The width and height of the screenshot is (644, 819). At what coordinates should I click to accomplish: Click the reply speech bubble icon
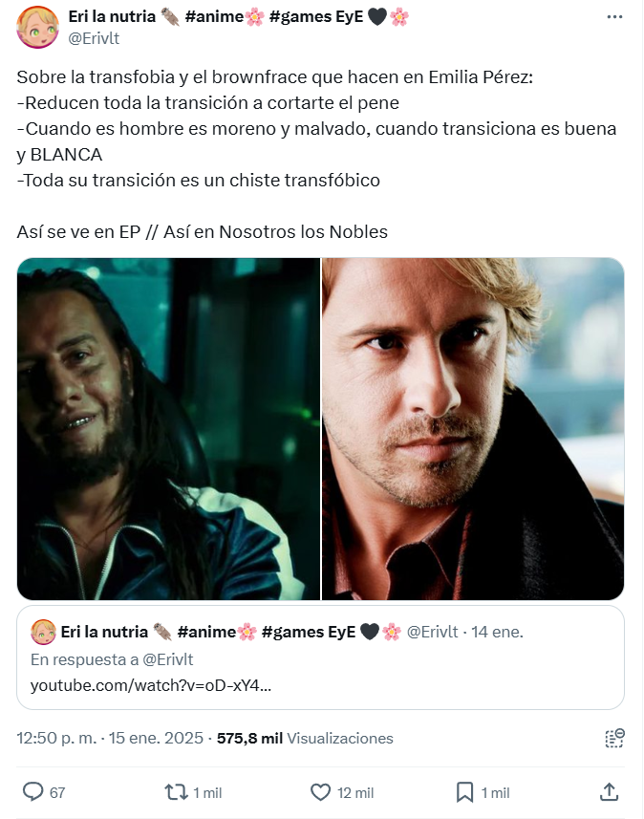[32, 792]
